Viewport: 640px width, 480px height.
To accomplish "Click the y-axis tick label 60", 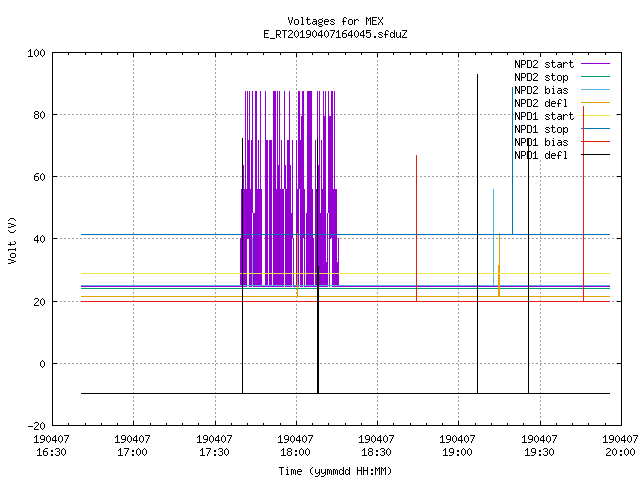I will tap(39, 177).
